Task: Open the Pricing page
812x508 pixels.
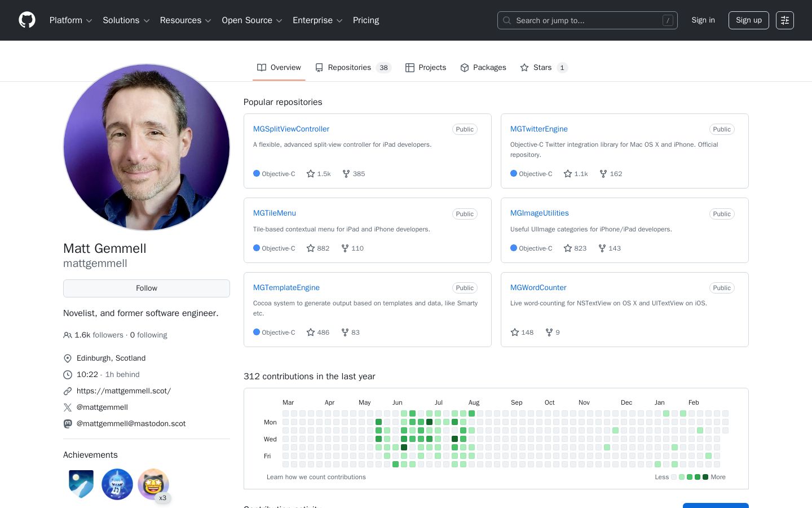Action: (366, 20)
